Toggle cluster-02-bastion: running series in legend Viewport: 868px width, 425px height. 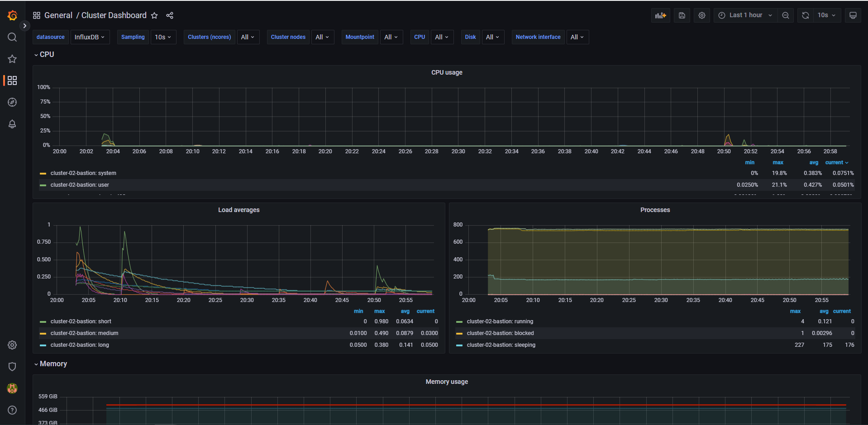500,321
